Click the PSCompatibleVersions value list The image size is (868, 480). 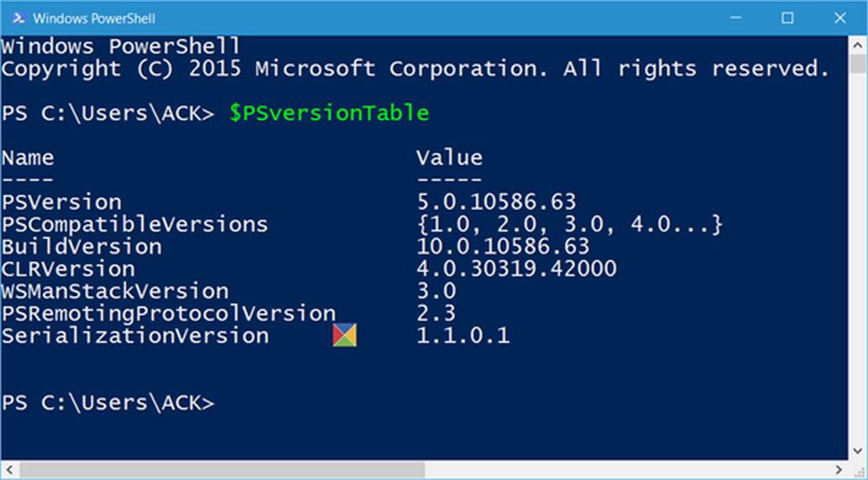tap(569, 225)
